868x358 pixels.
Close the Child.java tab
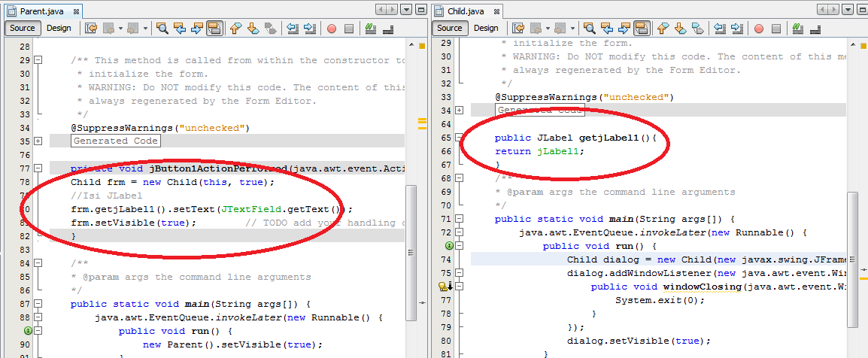click(496, 11)
